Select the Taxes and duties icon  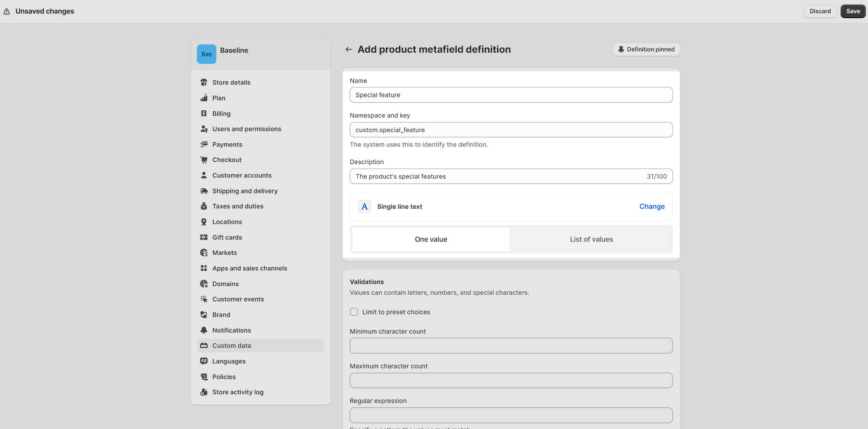tap(204, 206)
